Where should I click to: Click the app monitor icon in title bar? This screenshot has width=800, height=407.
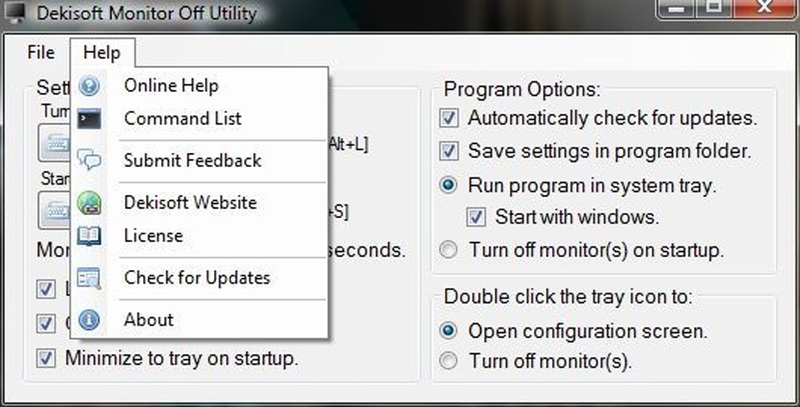[x=13, y=12]
